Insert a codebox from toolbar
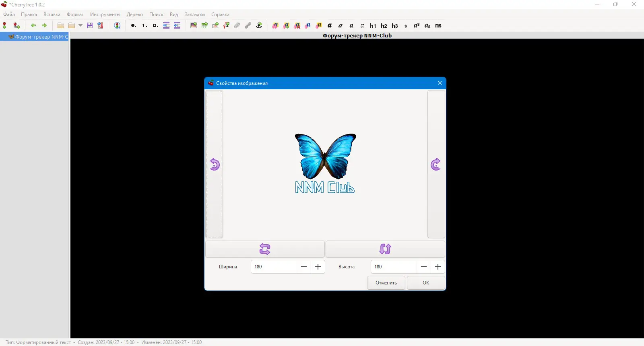Image resolution: width=644 pixels, height=346 pixels. point(215,25)
